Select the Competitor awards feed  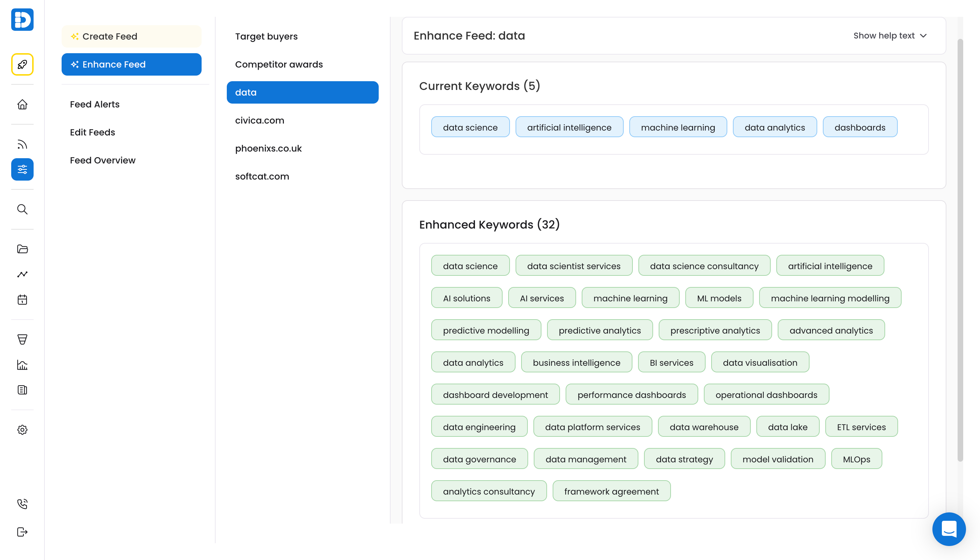(x=279, y=65)
